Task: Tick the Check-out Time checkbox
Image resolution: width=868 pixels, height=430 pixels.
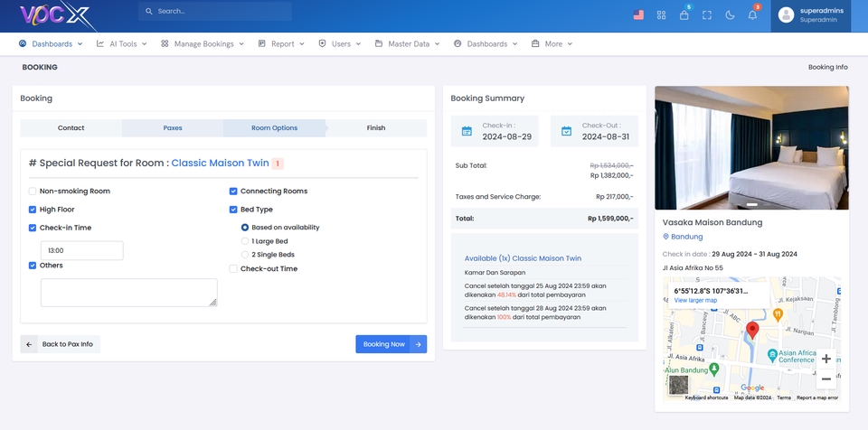Action: (x=233, y=269)
